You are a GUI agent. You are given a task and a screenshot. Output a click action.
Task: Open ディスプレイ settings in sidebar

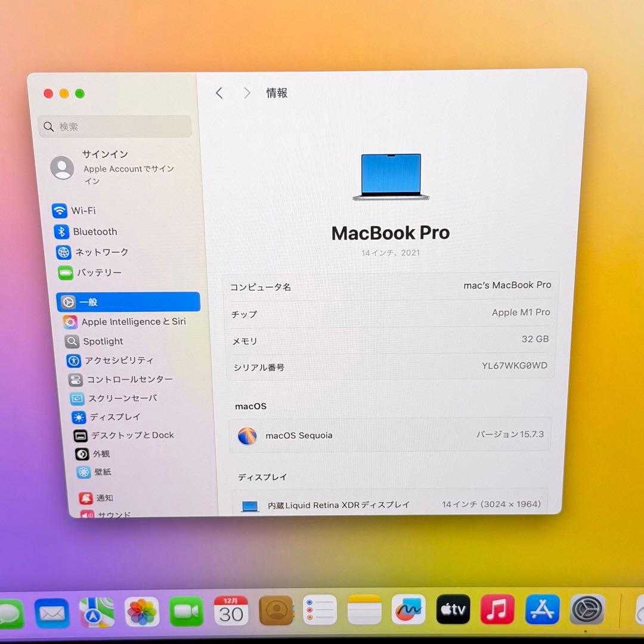pos(106,417)
